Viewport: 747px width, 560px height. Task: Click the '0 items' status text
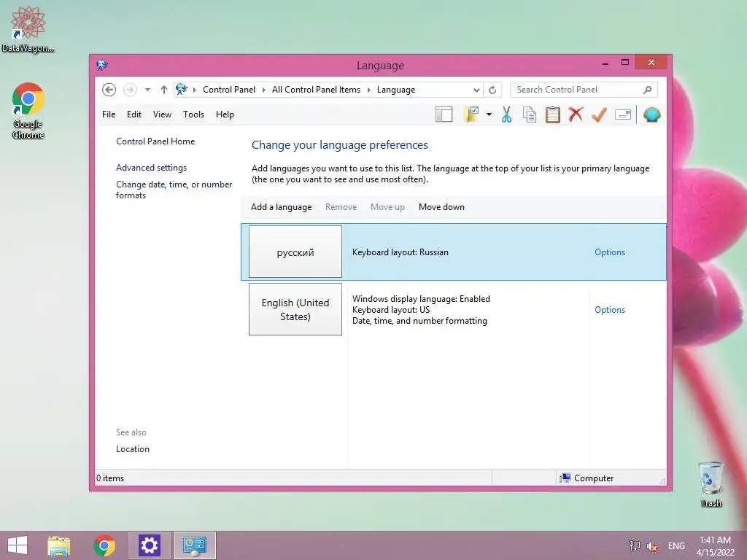[x=110, y=478]
